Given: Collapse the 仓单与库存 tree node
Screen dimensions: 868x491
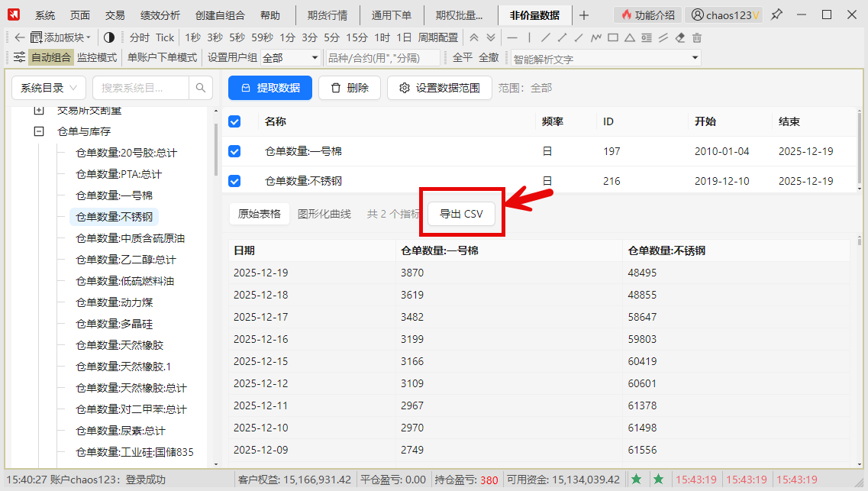Looking at the screenshot, I should click(x=39, y=131).
